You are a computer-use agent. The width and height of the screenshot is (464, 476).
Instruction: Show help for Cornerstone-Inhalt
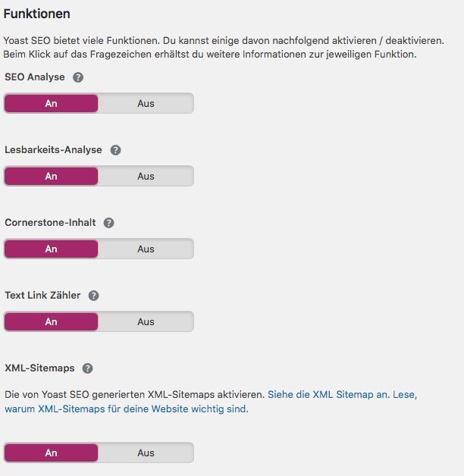point(108,223)
